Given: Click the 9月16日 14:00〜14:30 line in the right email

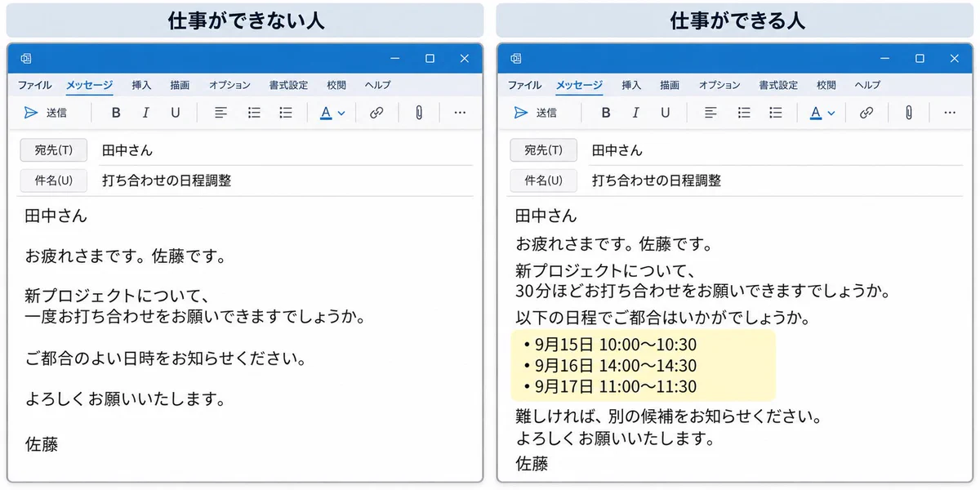Looking at the screenshot, I should tap(610, 366).
